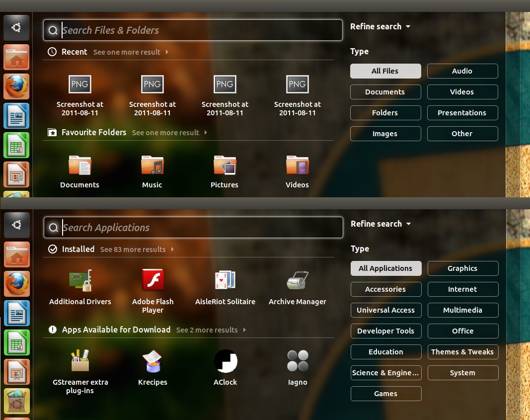Start AisleRiot Solitaire

pos(225,280)
